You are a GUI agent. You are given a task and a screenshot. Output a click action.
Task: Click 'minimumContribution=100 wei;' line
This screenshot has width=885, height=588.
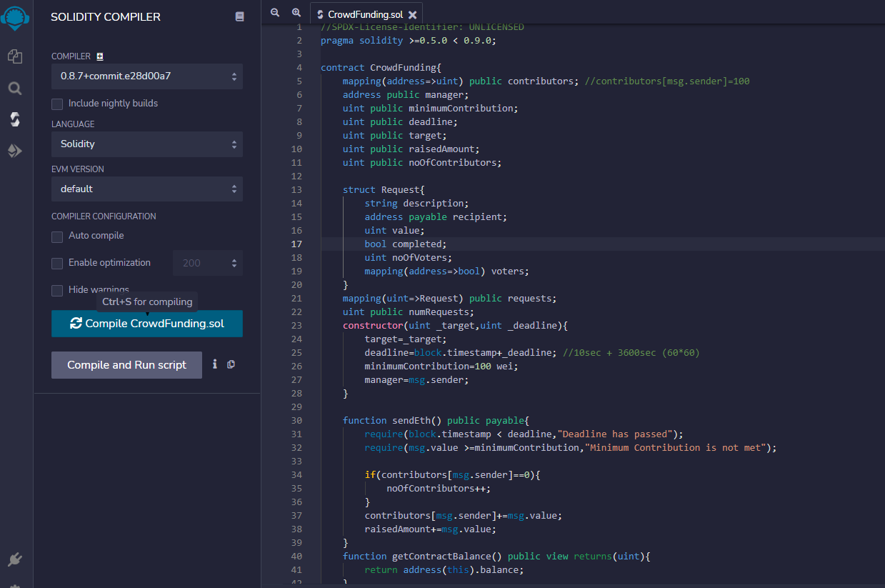coord(441,366)
